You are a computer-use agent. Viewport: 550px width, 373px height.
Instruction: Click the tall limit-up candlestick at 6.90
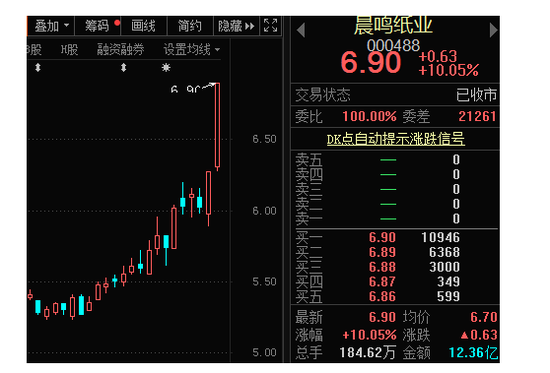217,126
